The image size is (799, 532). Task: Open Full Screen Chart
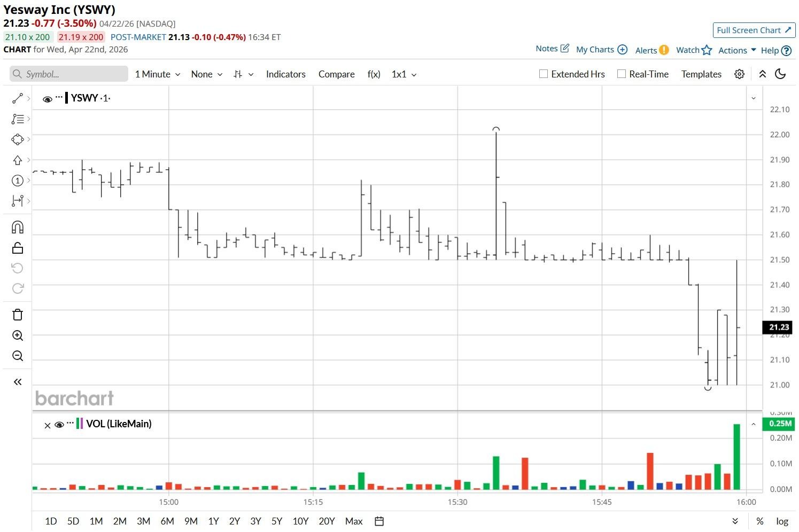pyautogui.click(x=754, y=30)
